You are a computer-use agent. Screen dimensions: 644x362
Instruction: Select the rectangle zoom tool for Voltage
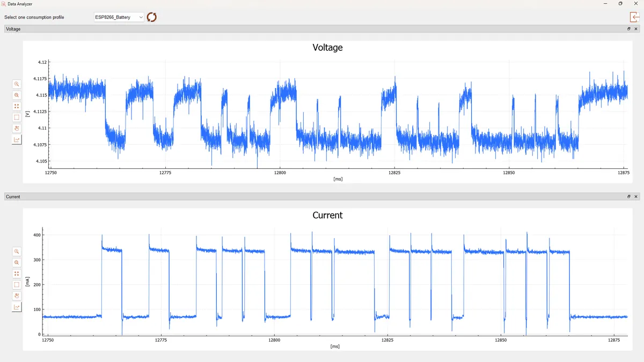pyautogui.click(x=17, y=117)
